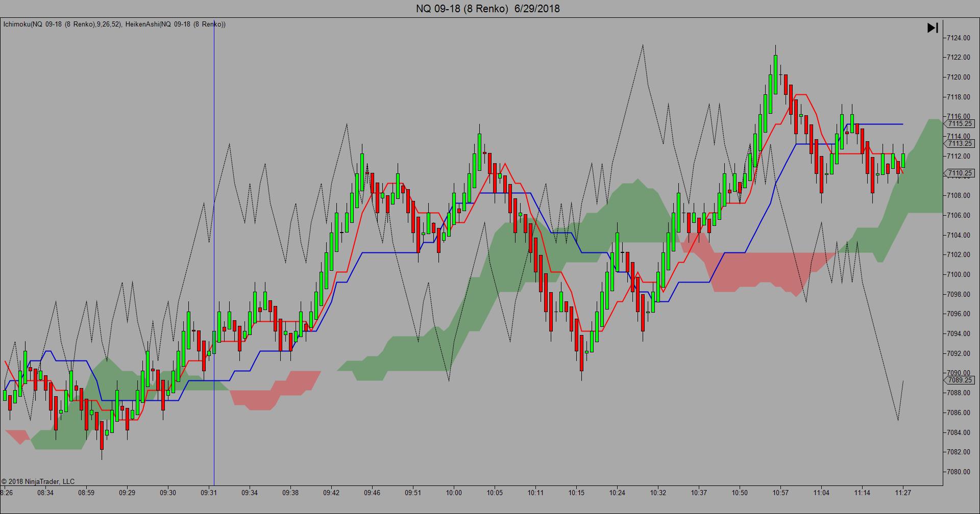Click the 10:57 time axis label
Viewport: 980px width, 514px height.
780,493
